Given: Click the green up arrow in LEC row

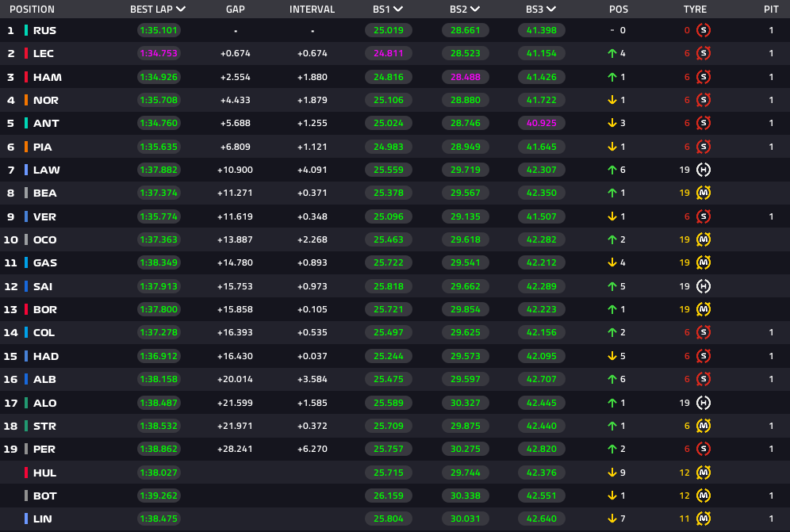Looking at the screenshot, I should pos(612,53).
